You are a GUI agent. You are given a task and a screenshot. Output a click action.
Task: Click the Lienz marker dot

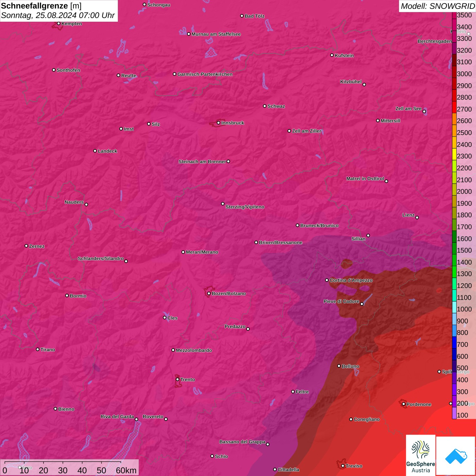(x=417, y=217)
